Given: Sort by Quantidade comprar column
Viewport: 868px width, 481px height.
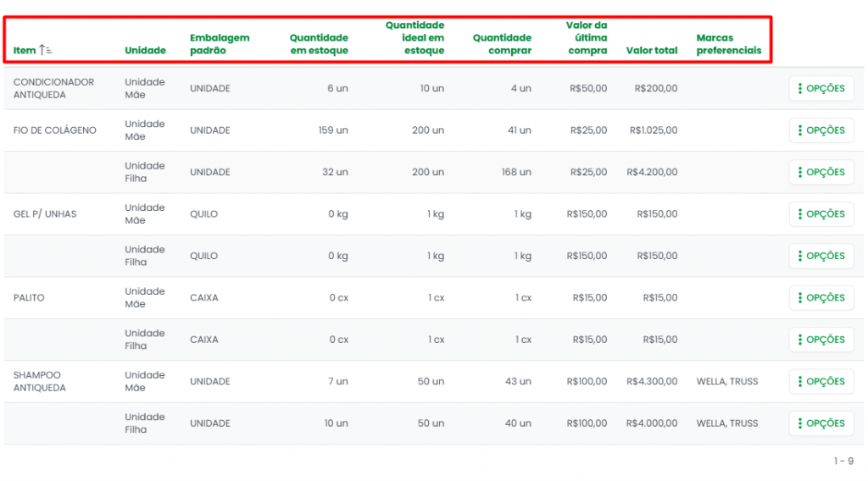Looking at the screenshot, I should pyautogui.click(x=502, y=44).
